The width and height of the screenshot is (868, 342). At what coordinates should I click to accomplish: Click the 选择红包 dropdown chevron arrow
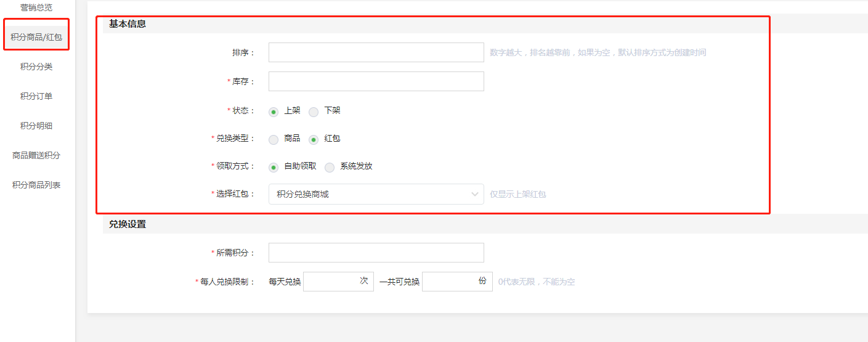[x=475, y=194]
